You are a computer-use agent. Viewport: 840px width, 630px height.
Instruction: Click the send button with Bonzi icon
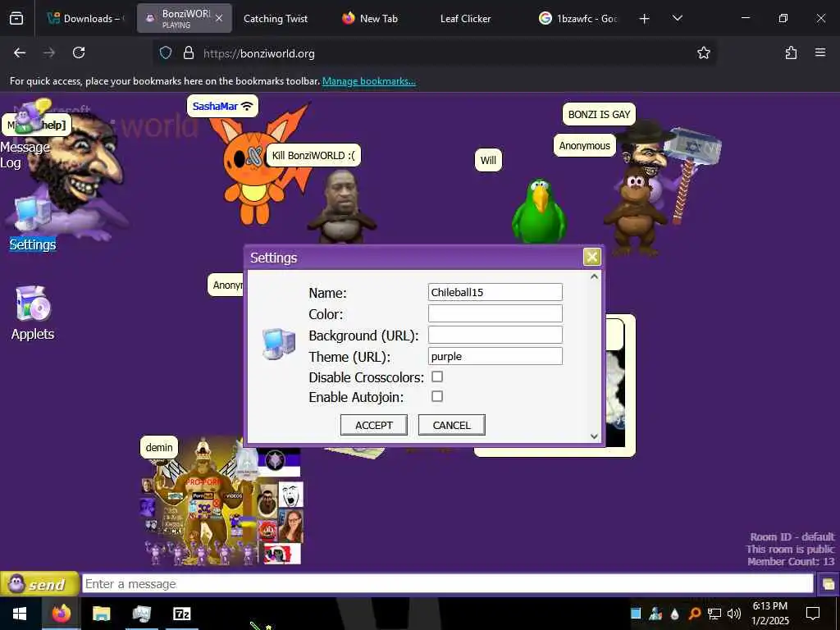click(39, 584)
